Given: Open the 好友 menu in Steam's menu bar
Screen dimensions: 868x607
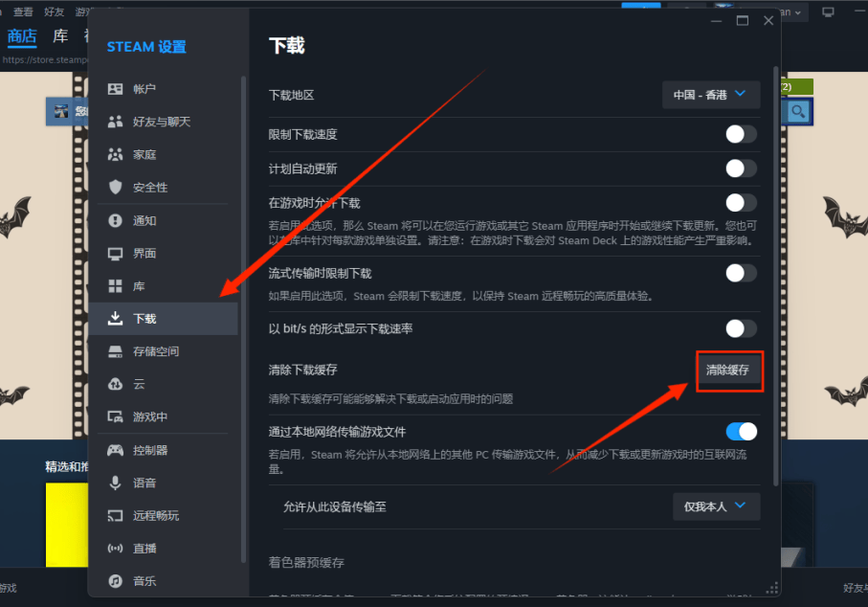Looking at the screenshot, I should (x=55, y=11).
